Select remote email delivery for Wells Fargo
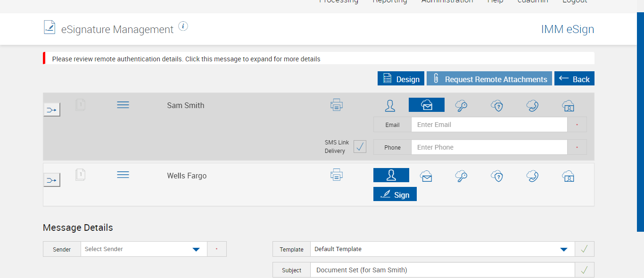This screenshot has width=644, height=278. (x=426, y=177)
